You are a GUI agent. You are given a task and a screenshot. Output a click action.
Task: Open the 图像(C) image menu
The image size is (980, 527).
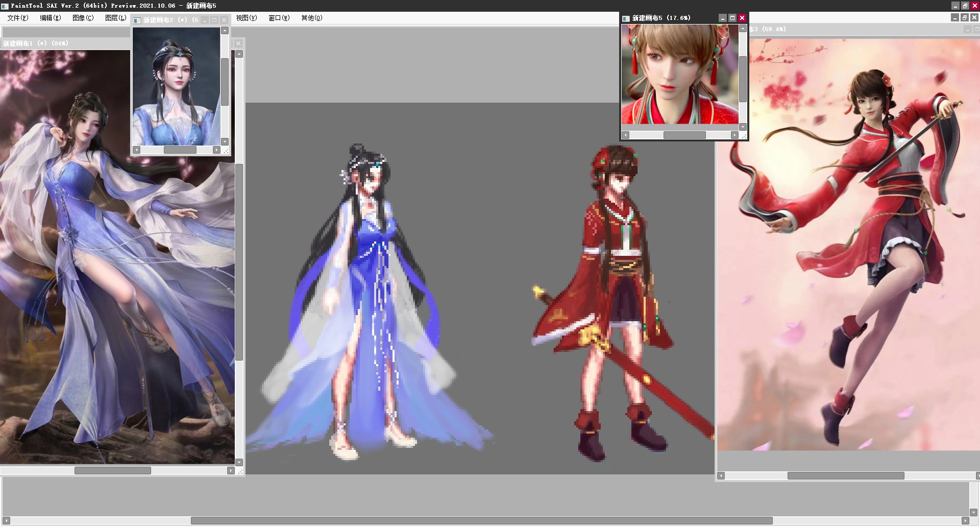pyautogui.click(x=83, y=18)
